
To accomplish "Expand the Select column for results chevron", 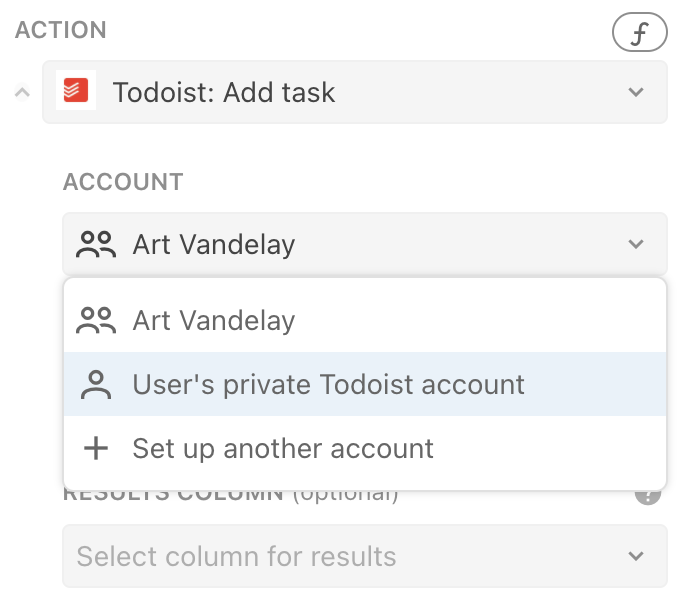I will (636, 557).
